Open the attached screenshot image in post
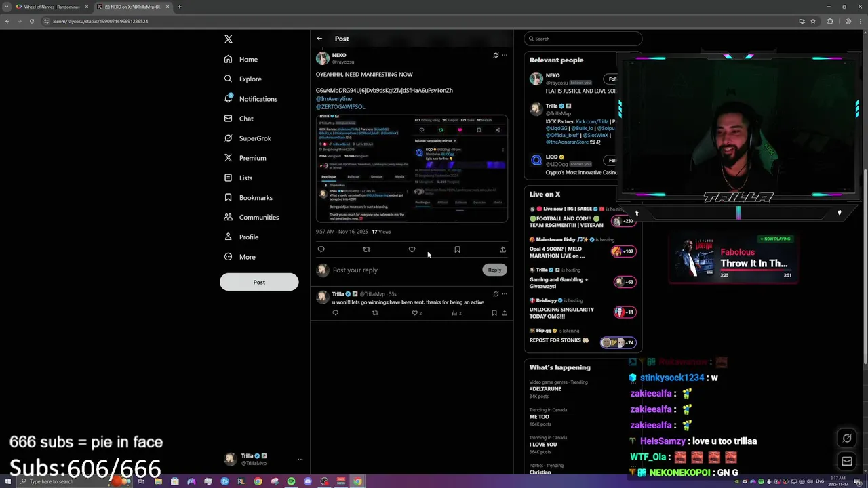Screen dimensions: 868x488 click(412, 168)
